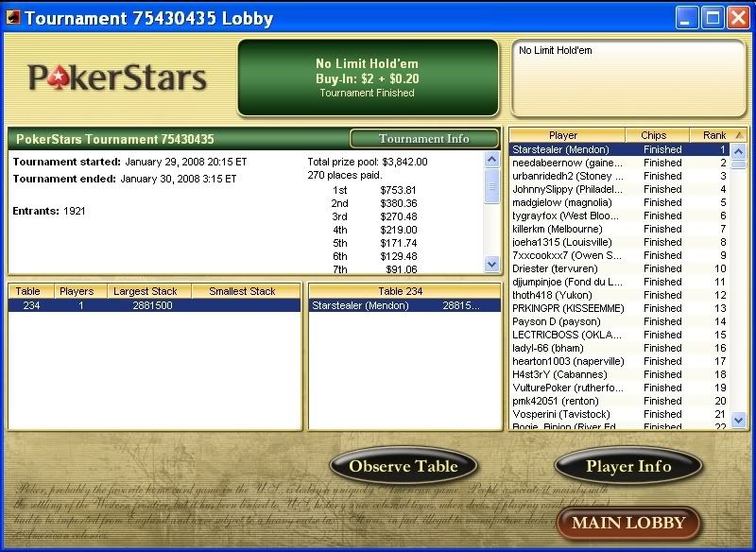The height and width of the screenshot is (552, 756).
Task: Click the Observe Table button
Action: (x=404, y=466)
